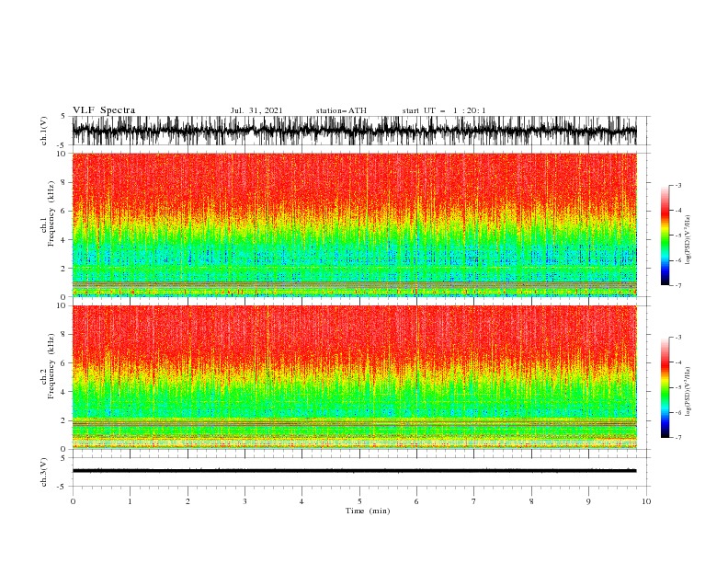
Task: Click the "start UT = 1 :20: 1" label
Action: (x=444, y=110)
